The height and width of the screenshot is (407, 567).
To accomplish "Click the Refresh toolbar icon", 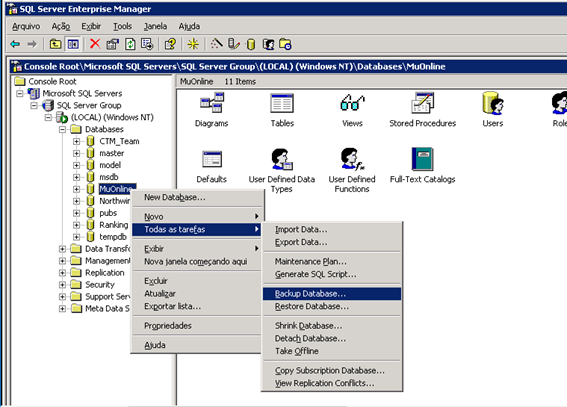I will click(130, 44).
